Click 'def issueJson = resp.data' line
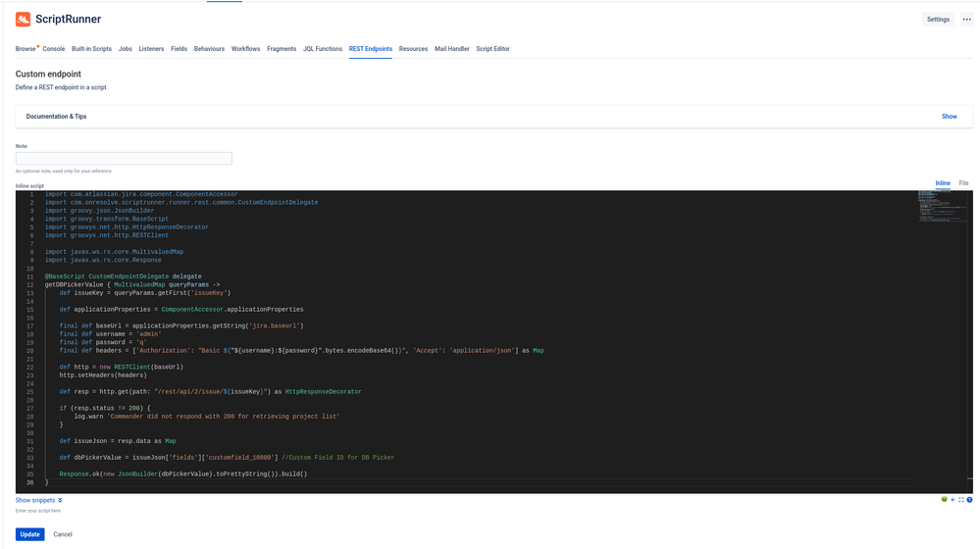This screenshot has height=549, width=980. [118, 441]
